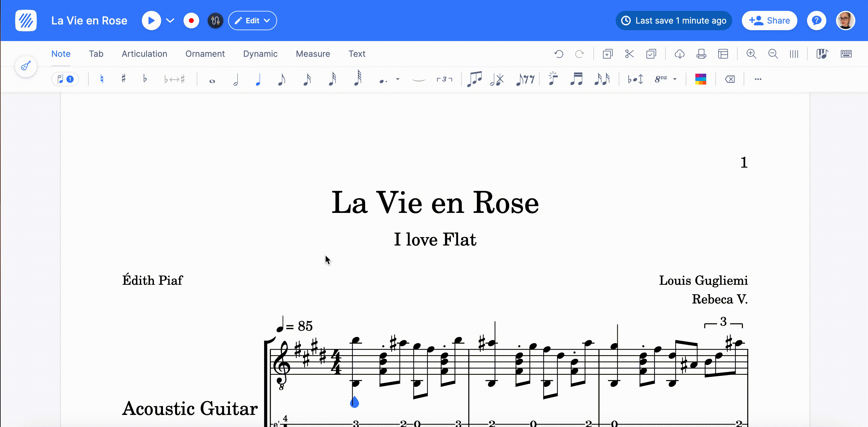Click the undo arrow icon
The height and width of the screenshot is (427, 868).
[x=559, y=54]
